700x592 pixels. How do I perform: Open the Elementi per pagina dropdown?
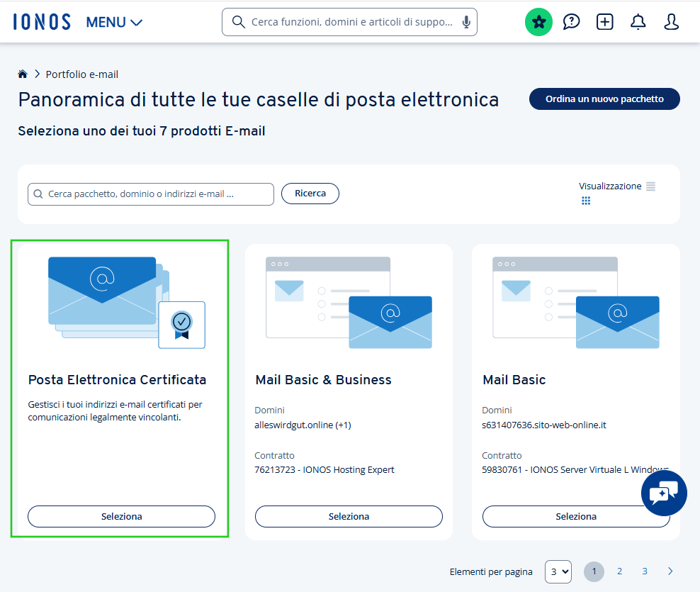click(x=558, y=571)
